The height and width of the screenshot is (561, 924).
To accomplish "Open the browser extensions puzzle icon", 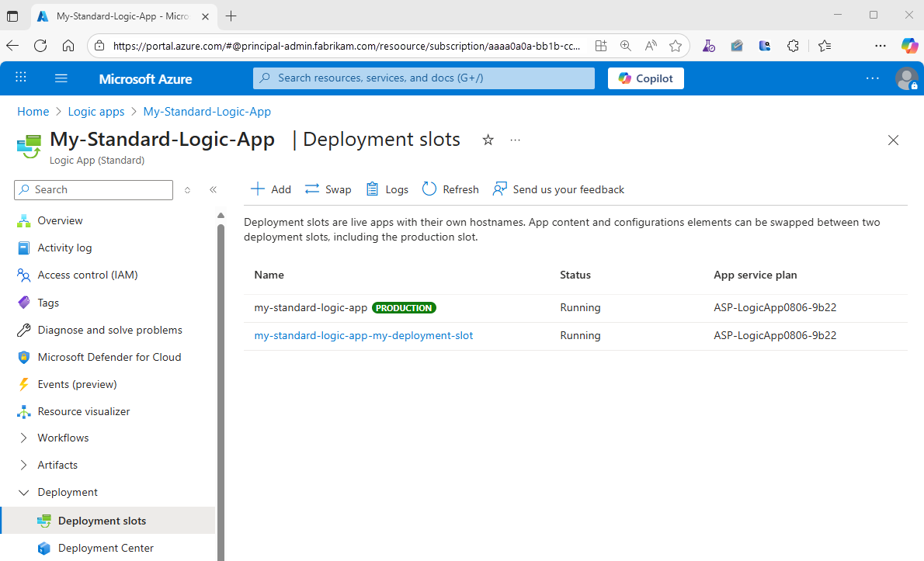I will [x=794, y=46].
